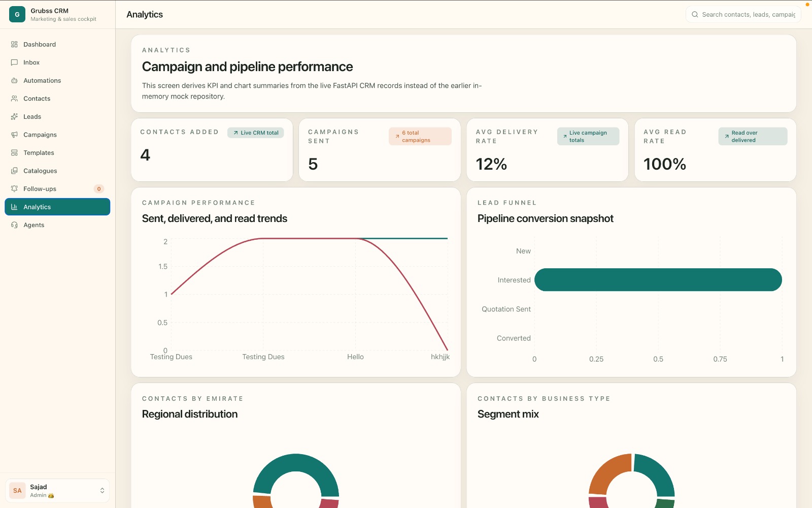812x508 pixels.
Task: Click the Agents headset icon
Action: [14, 225]
